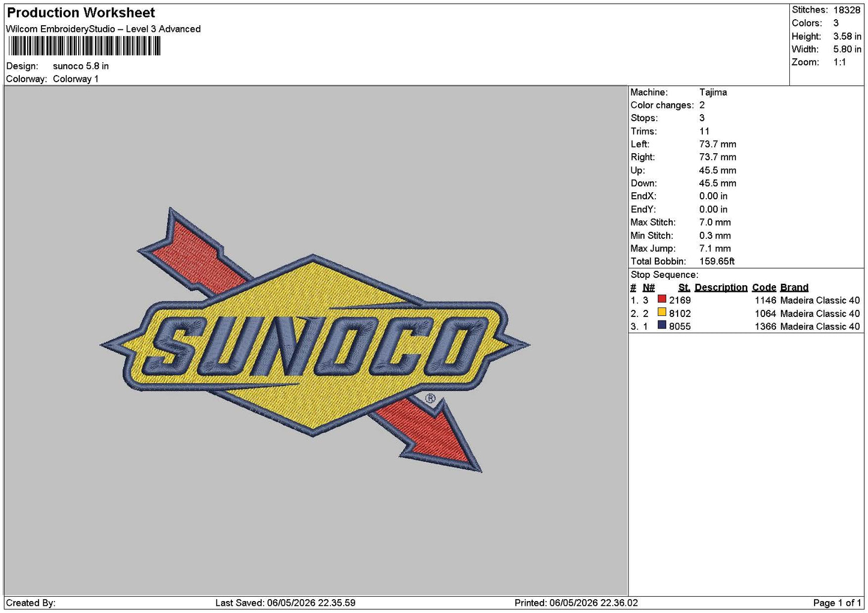Click 'Wilcom EmbroideryStudio – Level 3 Advanced' text
The height and width of the screenshot is (613, 868).
click(x=103, y=29)
